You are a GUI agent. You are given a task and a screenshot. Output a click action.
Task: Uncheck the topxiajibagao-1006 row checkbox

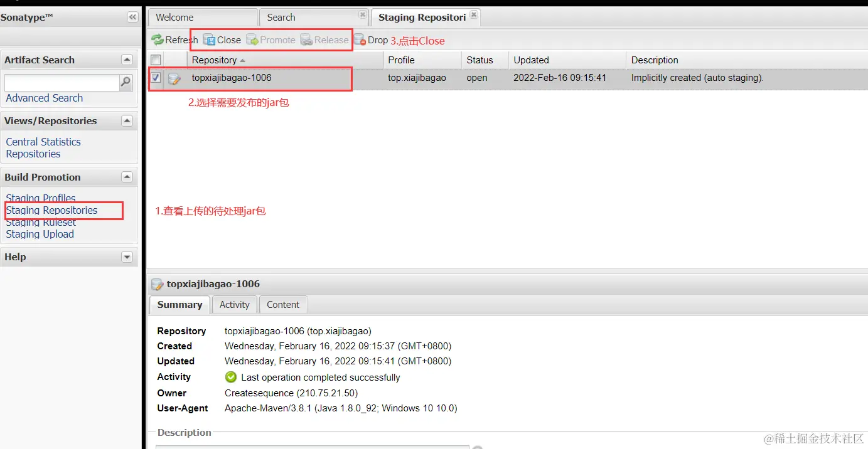156,78
